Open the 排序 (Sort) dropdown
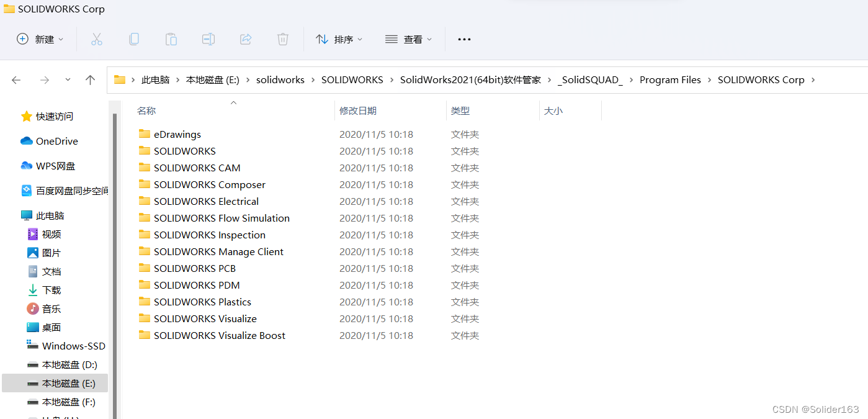Image resolution: width=868 pixels, height=419 pixels. [x=339, y=39]
